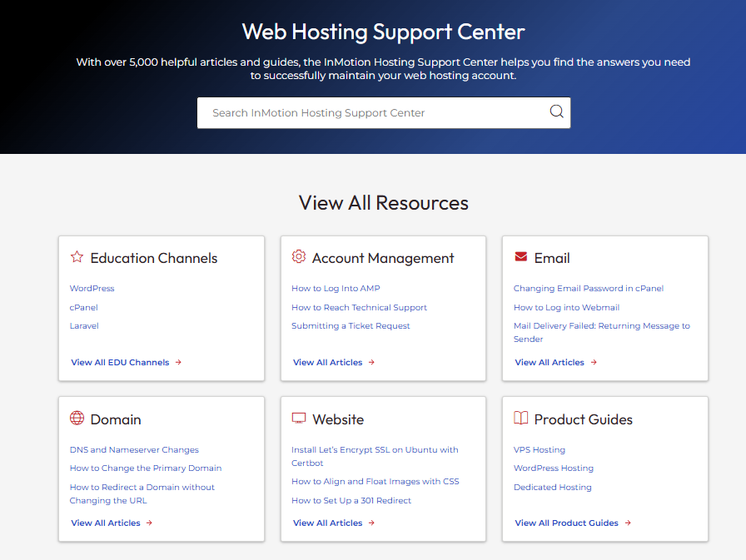Open How to Change the Primary Domain
The image size is (746, 560).
[146, 468]
